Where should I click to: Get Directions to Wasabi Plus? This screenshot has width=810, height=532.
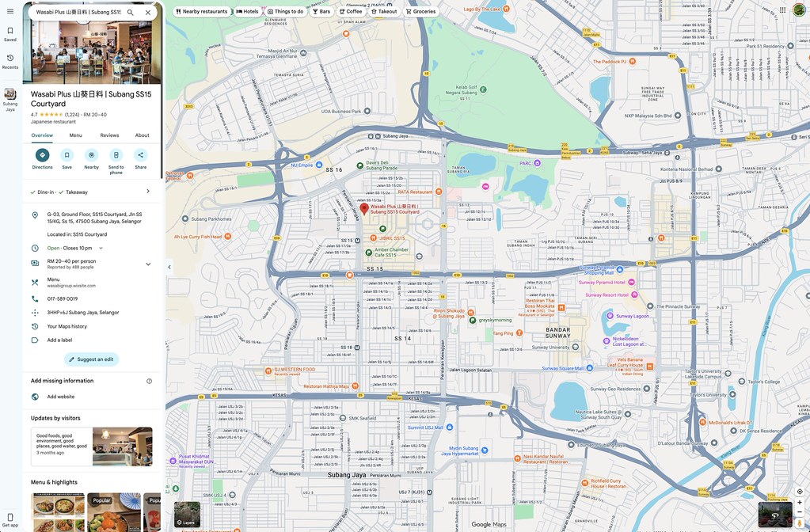(x=42, y=158)
